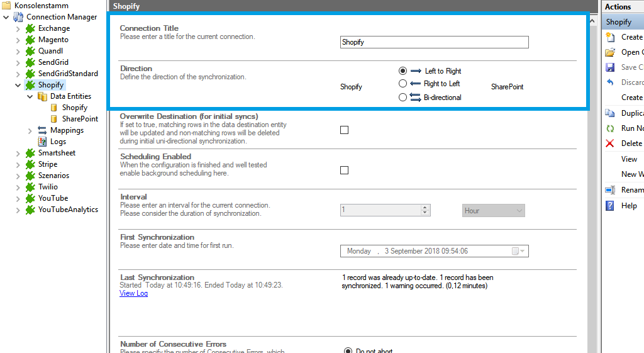Click the Help question mark icon
The height and width of the screenshot is (353, 644).
[x=609, y=206]
